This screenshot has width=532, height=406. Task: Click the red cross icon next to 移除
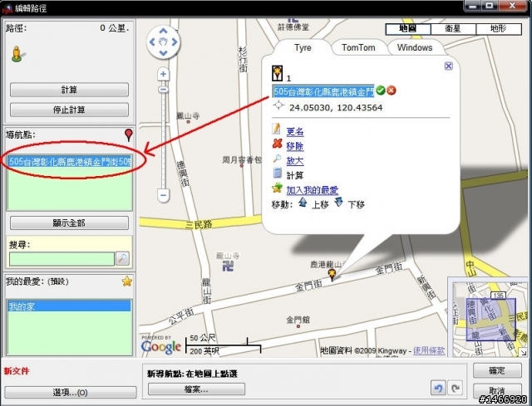click(x=277, y=144)
